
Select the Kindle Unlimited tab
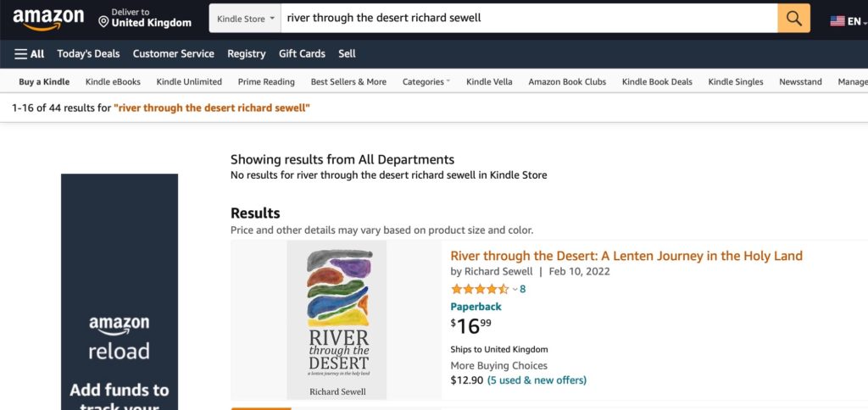pos(189,82)
